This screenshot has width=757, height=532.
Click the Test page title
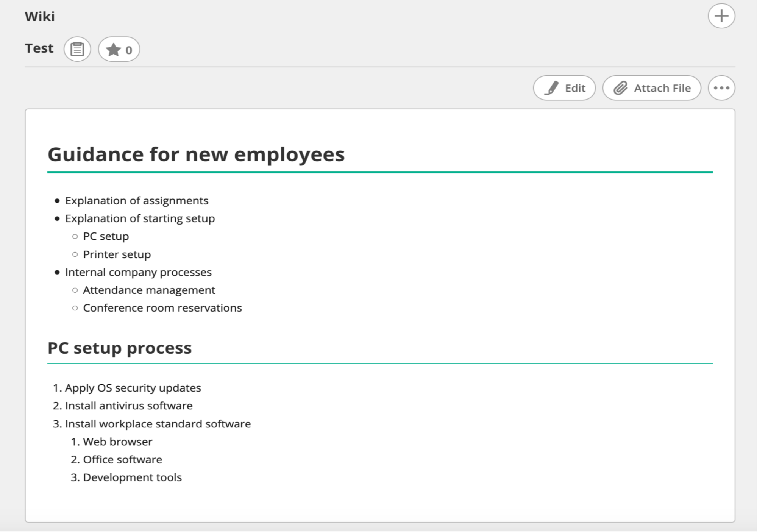(39, 48)
